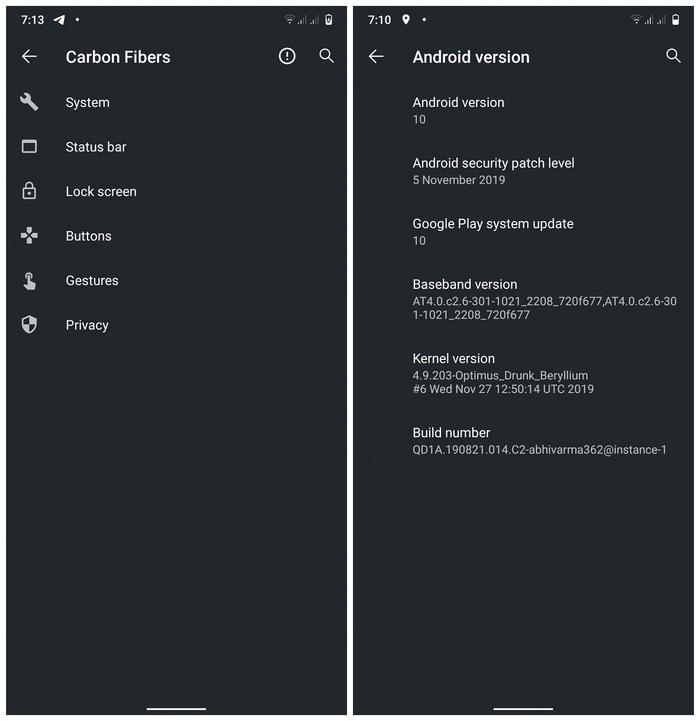Open search on Android version screen
This screenshot has width=700, height=721.
(673, 56)
